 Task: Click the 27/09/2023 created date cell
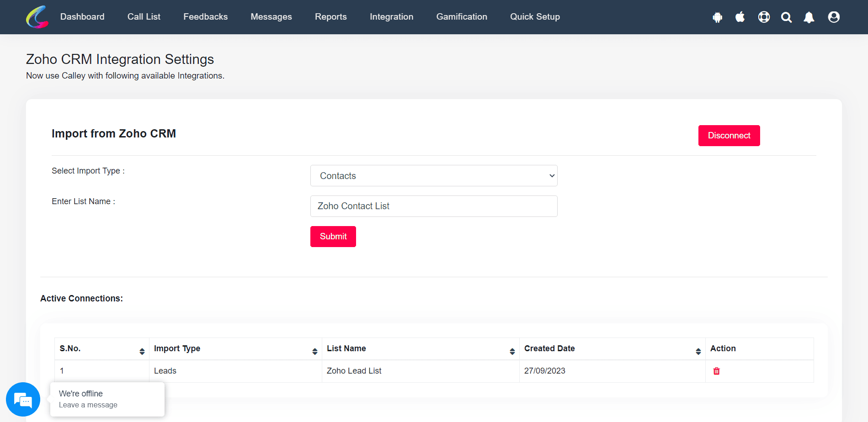tap(612, 371)
